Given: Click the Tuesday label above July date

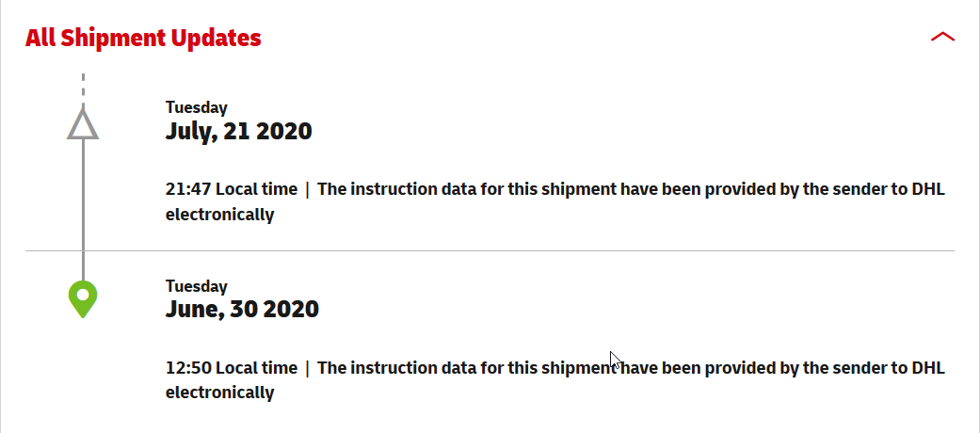Looking at the screenshot, I should (196, 107).
